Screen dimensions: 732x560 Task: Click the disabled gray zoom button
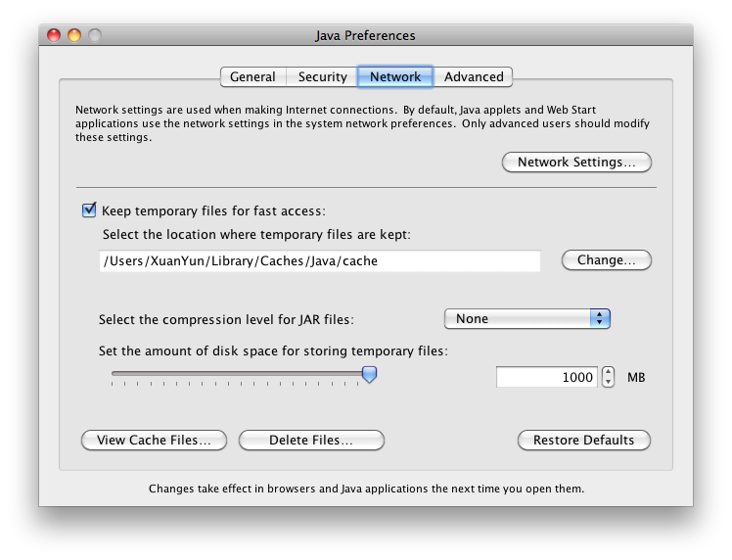(x=95, y=35)
